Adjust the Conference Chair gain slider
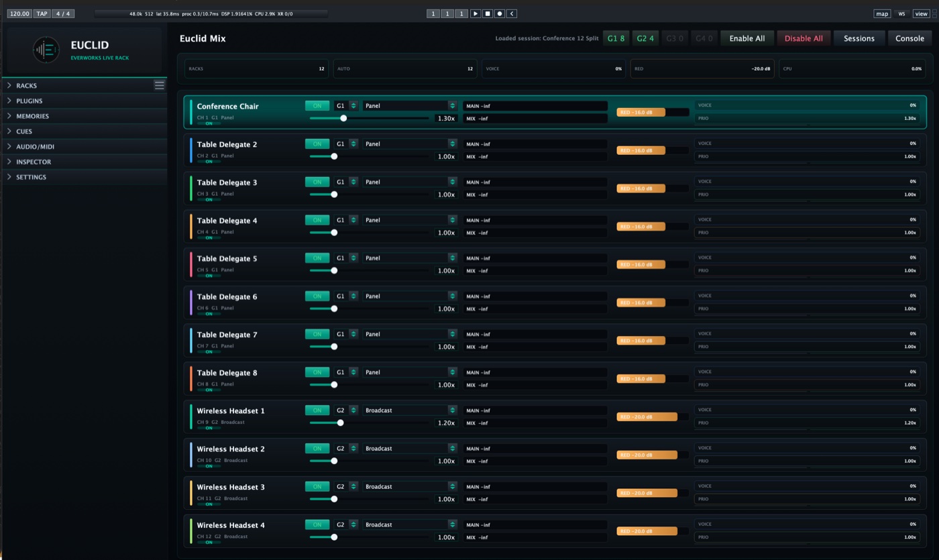 [x=369, y=118]
